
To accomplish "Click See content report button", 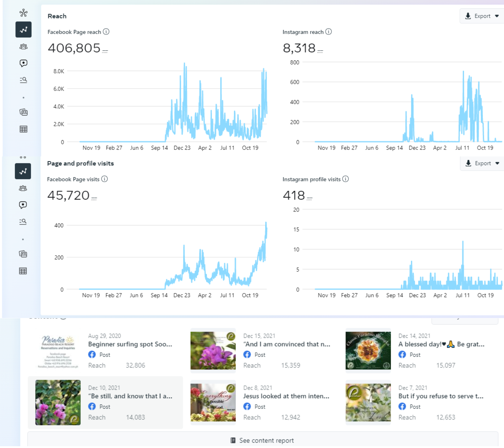I will (263, 440).
